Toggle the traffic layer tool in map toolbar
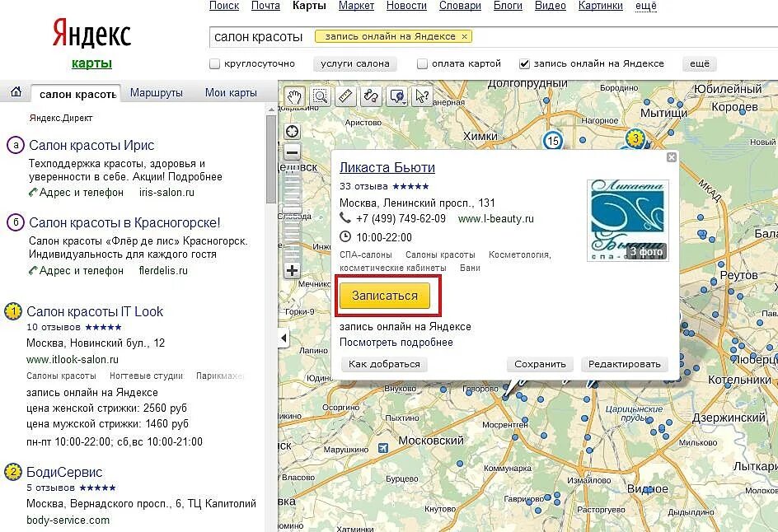Image resolution: width=778 pixels, height=532 pixels. coord(371,96)
